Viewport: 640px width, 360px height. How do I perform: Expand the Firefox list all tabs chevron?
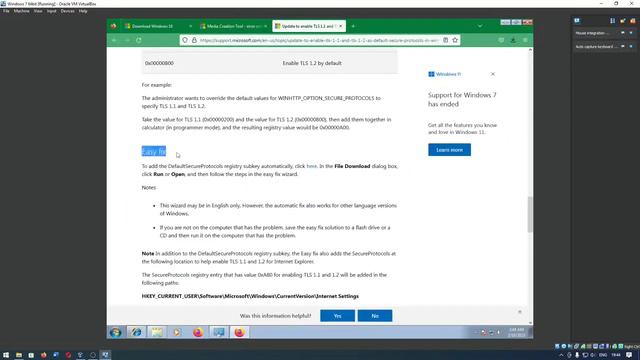click(480, 26)
